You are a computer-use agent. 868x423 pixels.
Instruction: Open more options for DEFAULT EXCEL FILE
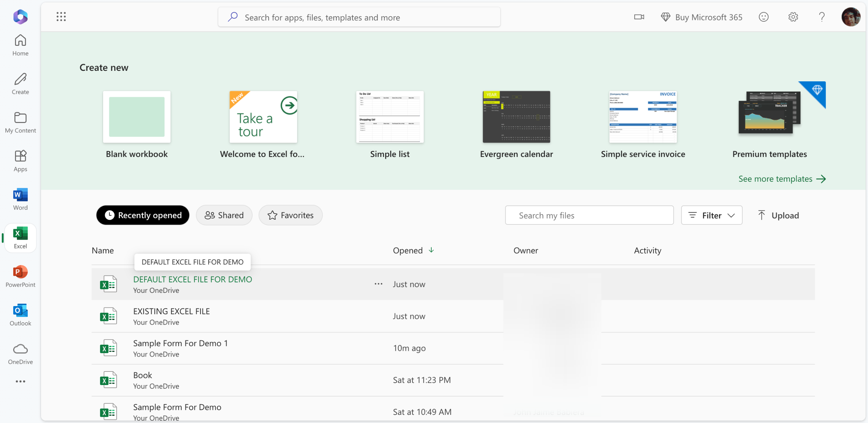pos(378,284)
